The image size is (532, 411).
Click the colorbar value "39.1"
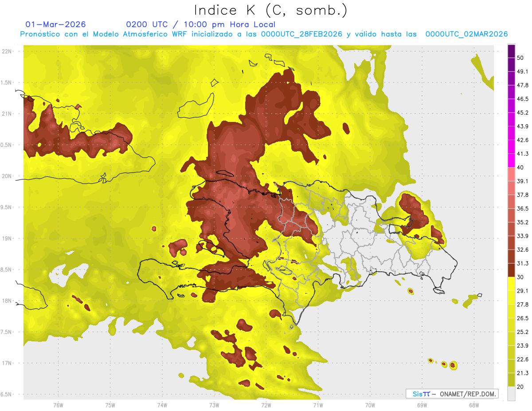tap(523, 181)
